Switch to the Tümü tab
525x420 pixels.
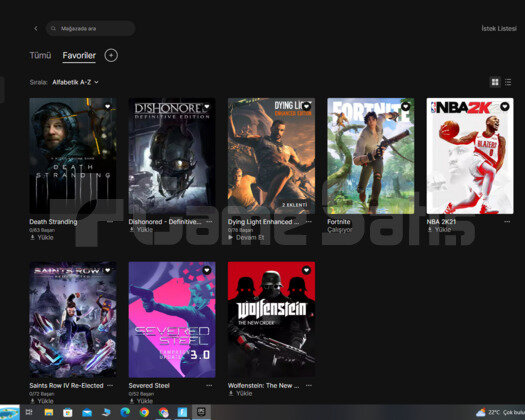40,55
